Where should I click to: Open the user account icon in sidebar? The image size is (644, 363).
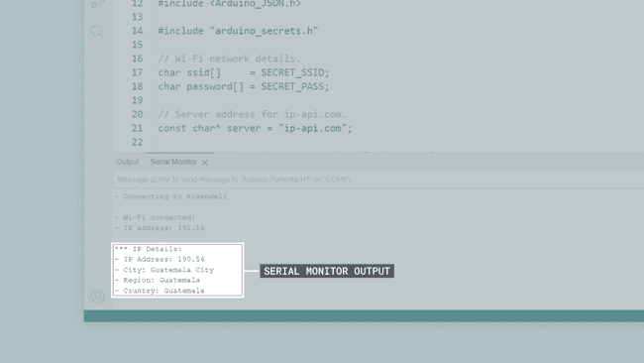(x=98, y=297)
